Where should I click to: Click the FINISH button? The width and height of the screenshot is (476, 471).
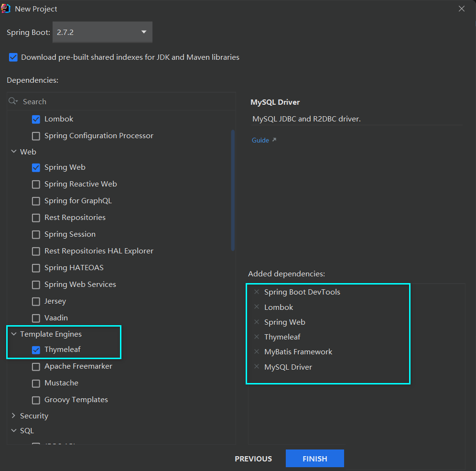[314, 459]
